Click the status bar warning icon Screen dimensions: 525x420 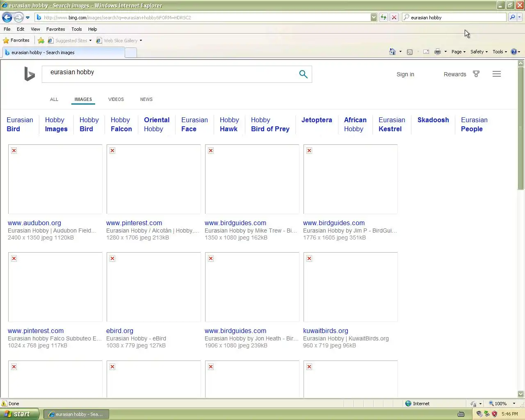click(x=5, y=404)
